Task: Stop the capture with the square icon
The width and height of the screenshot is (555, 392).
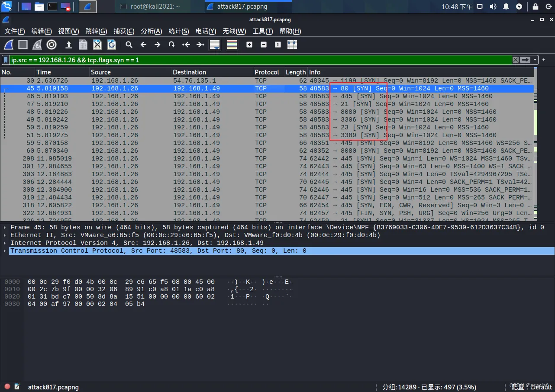Action: (x=23, y=45)
